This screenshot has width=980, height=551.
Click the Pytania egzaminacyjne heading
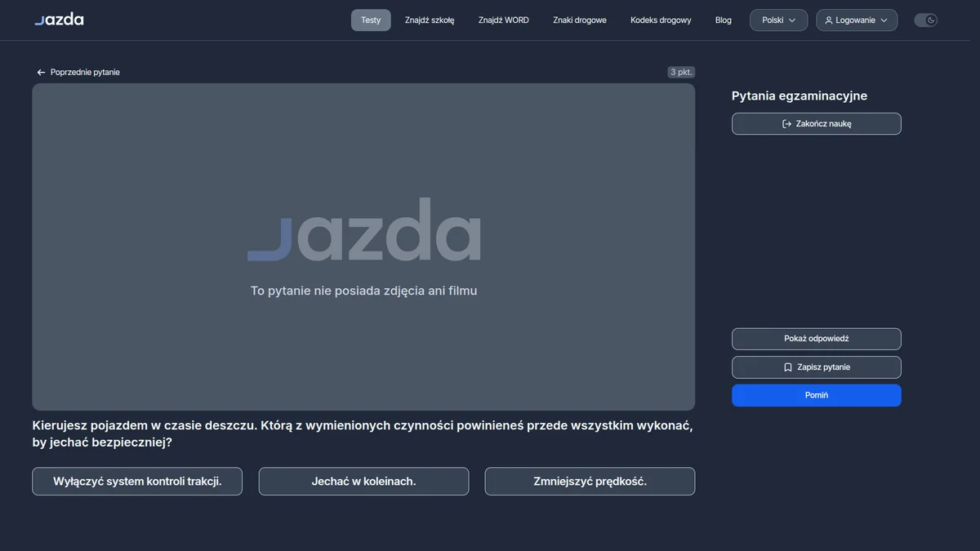click(x=800, y=96)
